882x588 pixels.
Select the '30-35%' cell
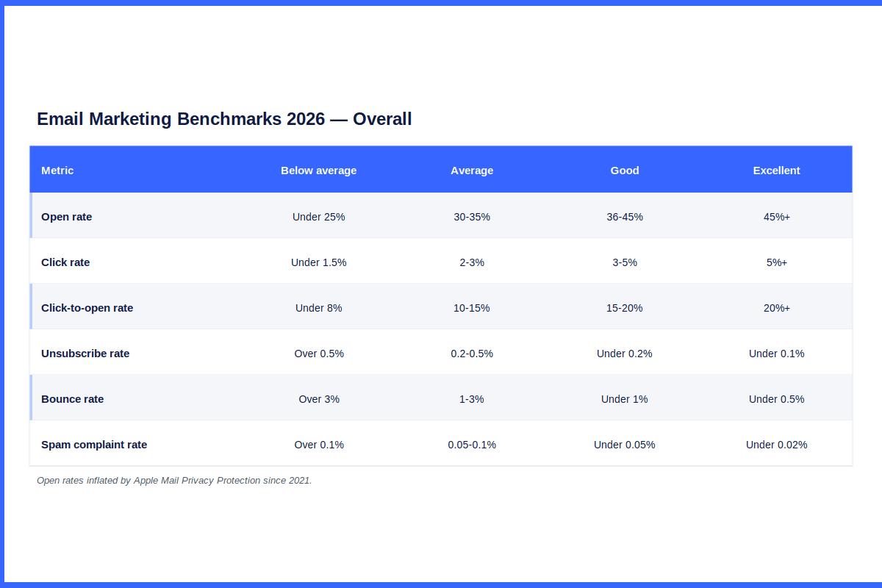point(472,217)
